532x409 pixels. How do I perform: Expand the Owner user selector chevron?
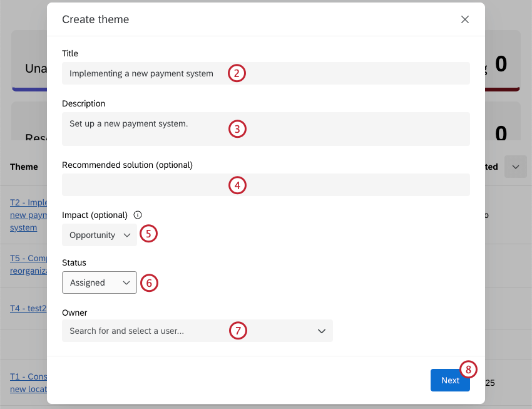322,331
